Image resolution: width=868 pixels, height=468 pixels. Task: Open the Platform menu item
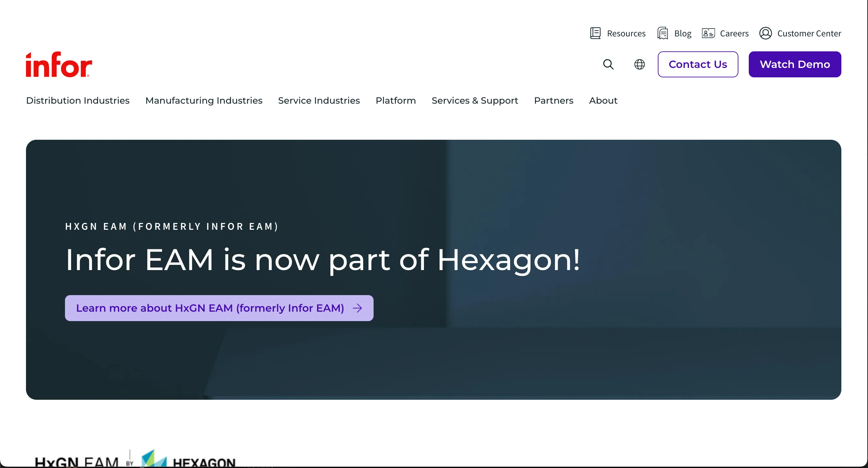tap(396, 100)
